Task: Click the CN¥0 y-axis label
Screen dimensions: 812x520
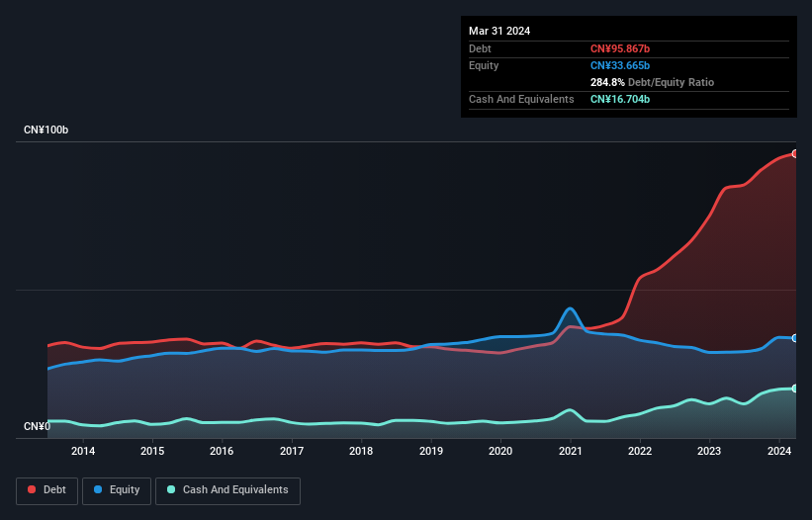Action: click(38, 426)
